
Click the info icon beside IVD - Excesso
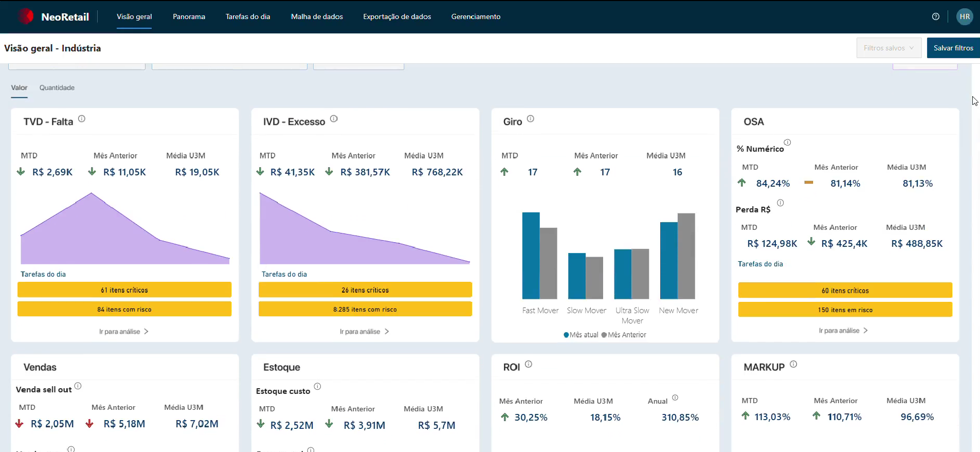pos(334,119)
